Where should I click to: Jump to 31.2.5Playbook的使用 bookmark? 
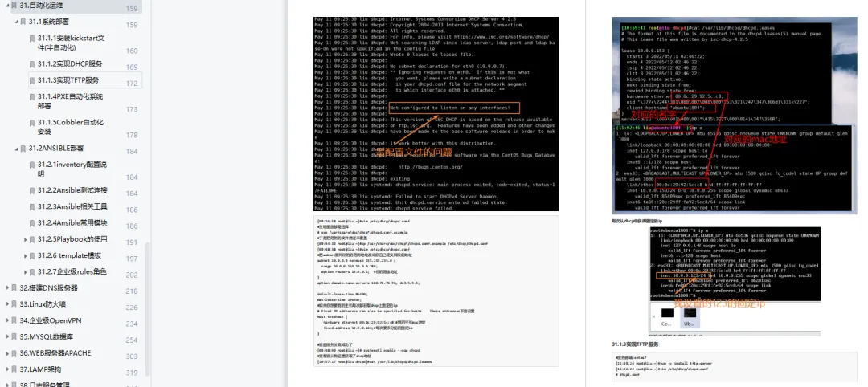(x=72, y=239)
